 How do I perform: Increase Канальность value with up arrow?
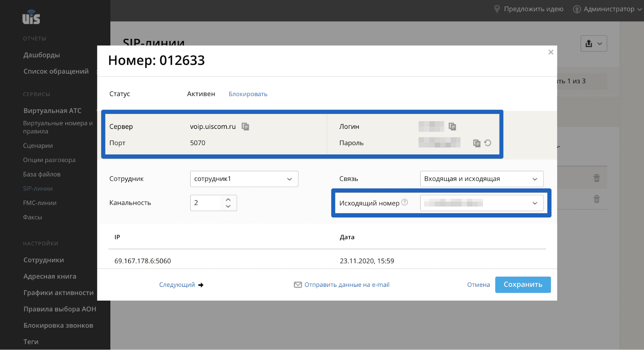(228, 199)
